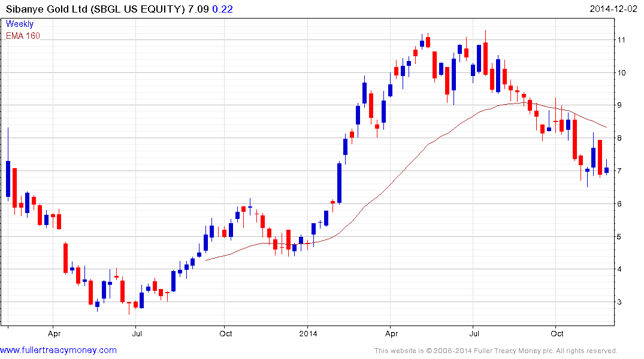This screenshot has width=644, height=359.
Task: Click the first 'Oct' x-axis label in 2013
Action: pyautogui.click(x=225, y=333)
